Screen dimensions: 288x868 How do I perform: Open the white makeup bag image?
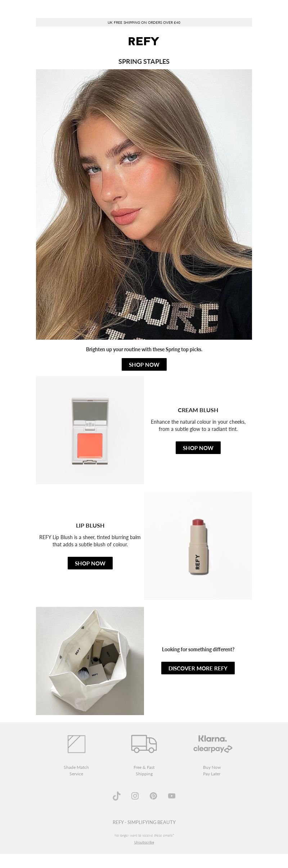click(x=90, y=661)
